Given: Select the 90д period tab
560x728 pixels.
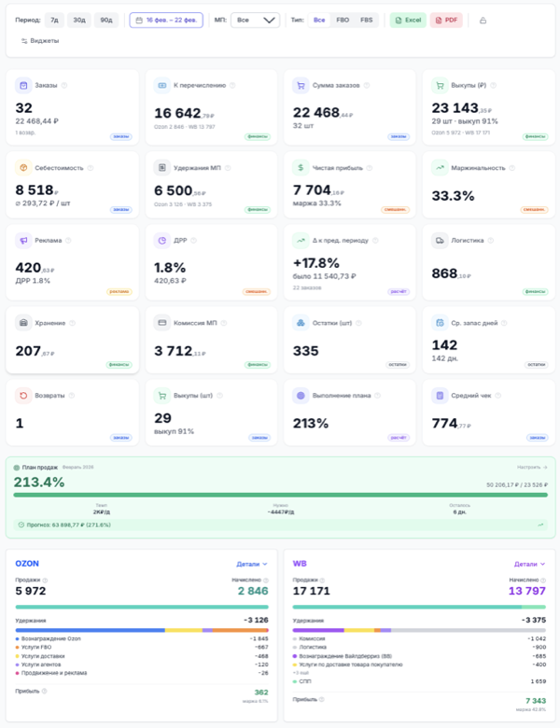Looking at the screenshot, I should point(106,20).
